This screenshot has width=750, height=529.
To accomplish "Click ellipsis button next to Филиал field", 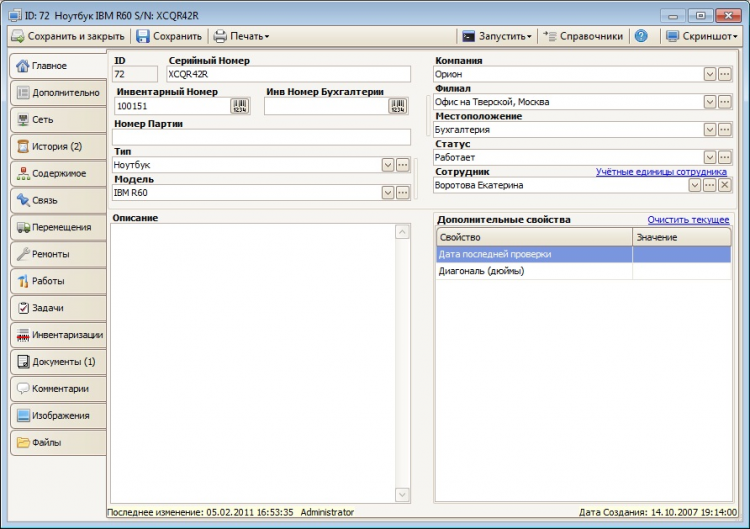I will pos(725,102).
